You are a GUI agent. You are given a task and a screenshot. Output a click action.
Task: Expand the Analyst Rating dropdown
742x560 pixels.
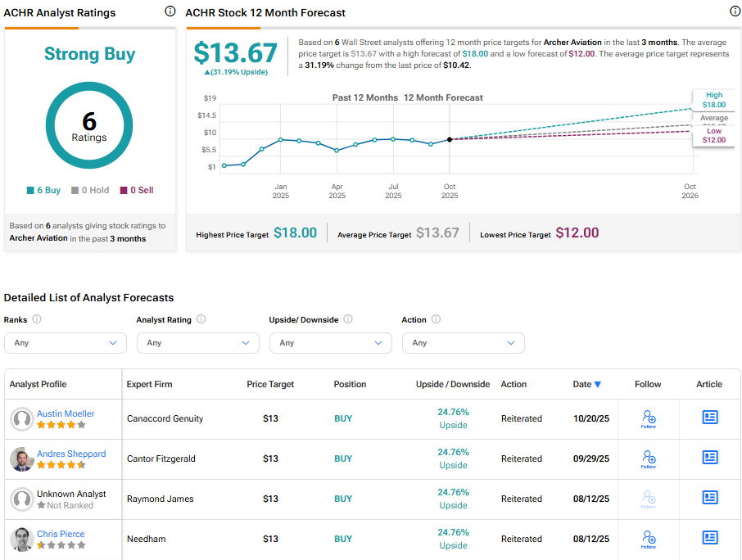point(197,343)
